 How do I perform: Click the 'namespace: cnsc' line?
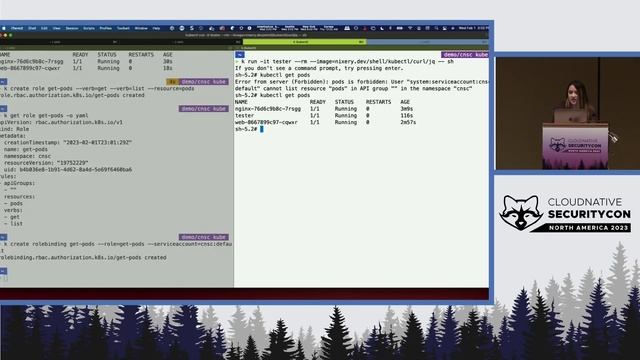[27, 156]
